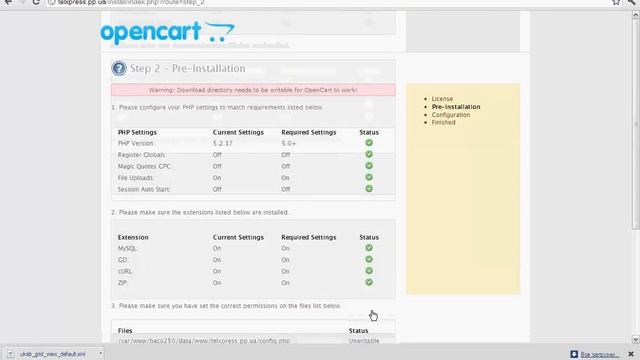The image size is (640, 360).
Task: Click GD extension status check
Action: (369, 259)
